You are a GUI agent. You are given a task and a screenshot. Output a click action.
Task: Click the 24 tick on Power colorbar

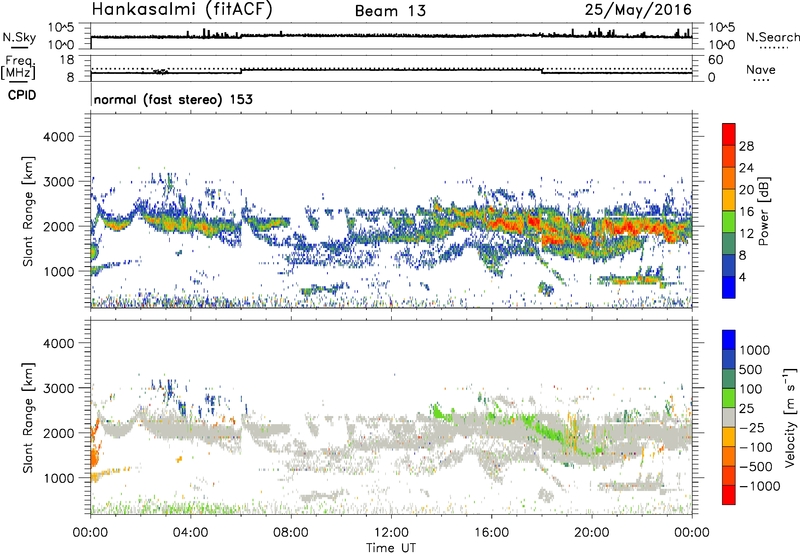(x=746, y=168)
